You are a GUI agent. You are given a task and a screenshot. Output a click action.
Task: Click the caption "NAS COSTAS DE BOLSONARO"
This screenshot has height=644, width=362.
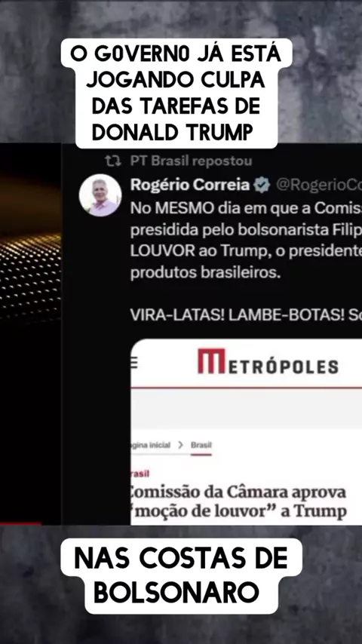[181, 576]
